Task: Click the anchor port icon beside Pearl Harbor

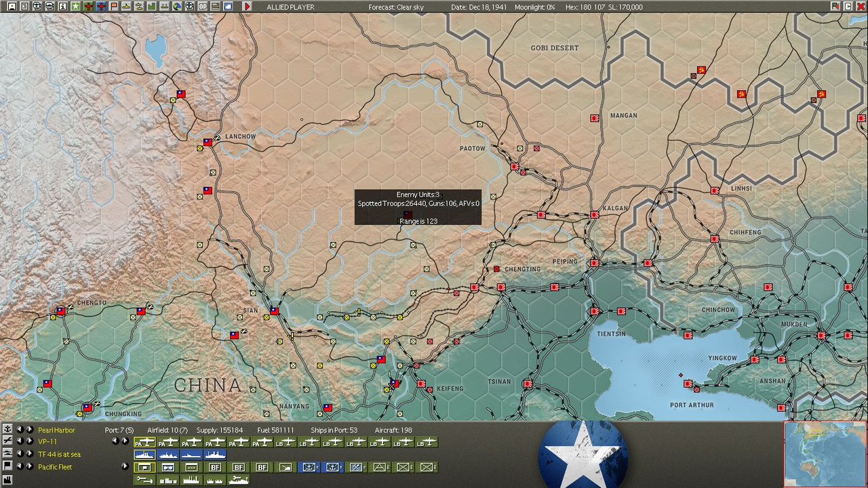Action: (x=7, y=430)
